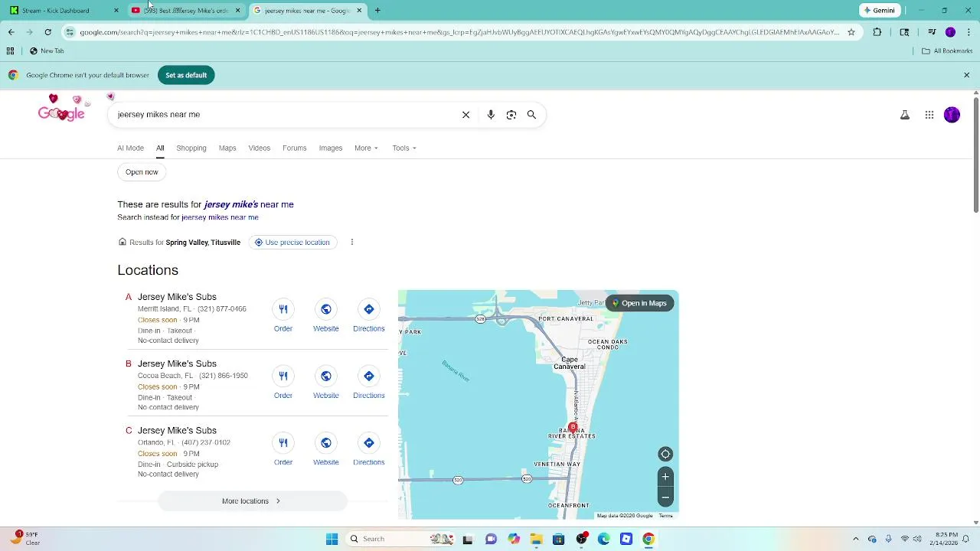Open the bookmark bar apps grid icon
The height and width of the screenshot is (551, 980).
click(x=10, y=51)
